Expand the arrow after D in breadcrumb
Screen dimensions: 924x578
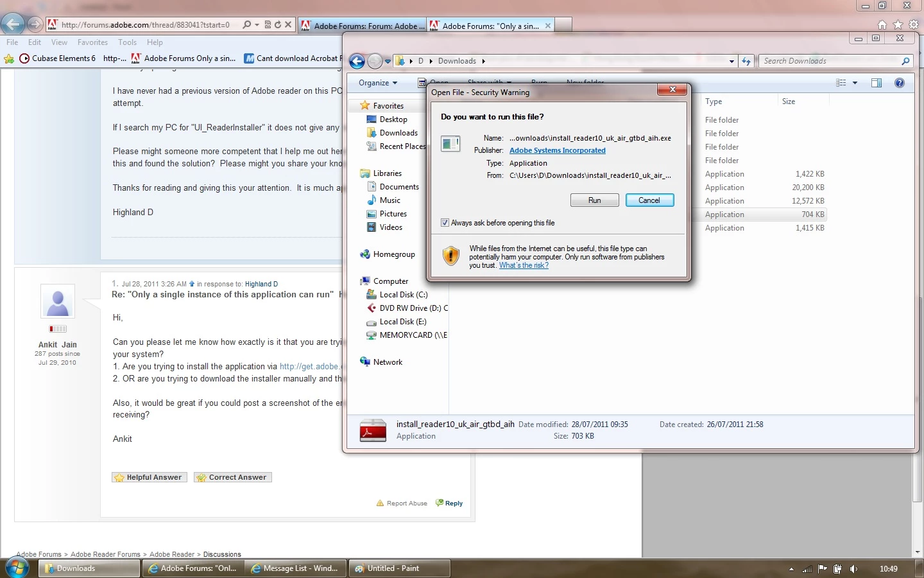[x=431, y=61]
